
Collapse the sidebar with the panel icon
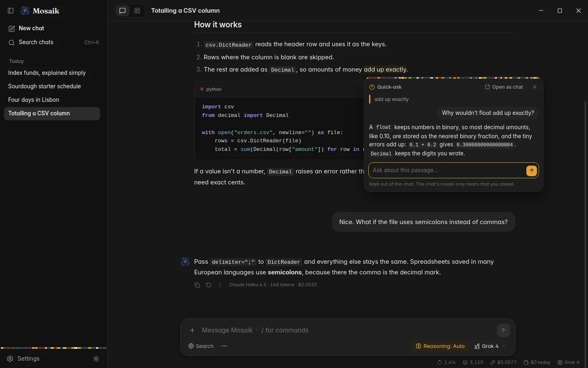point(11,11)
